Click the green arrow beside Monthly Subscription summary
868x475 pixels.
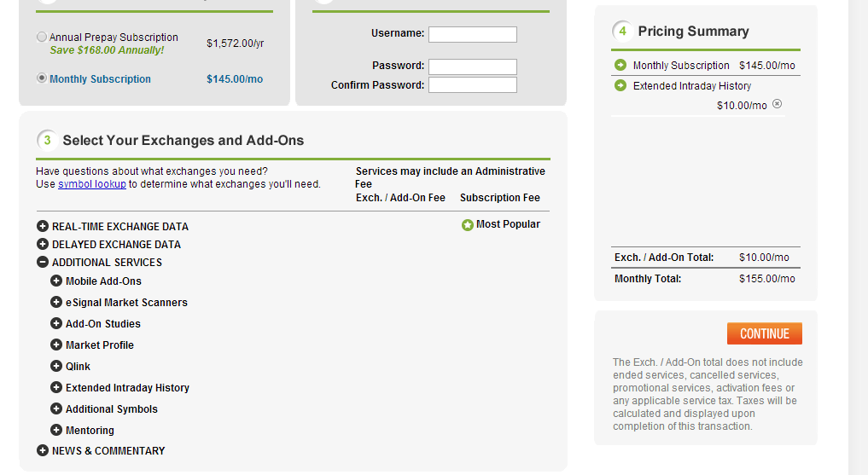point(620,65)
